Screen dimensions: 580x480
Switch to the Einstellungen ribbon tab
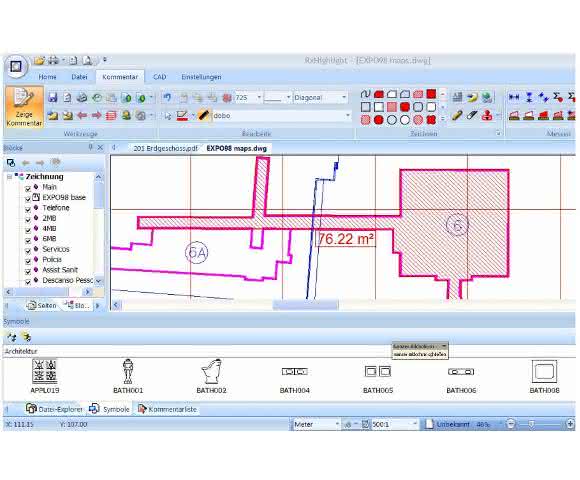coord(201,77)
